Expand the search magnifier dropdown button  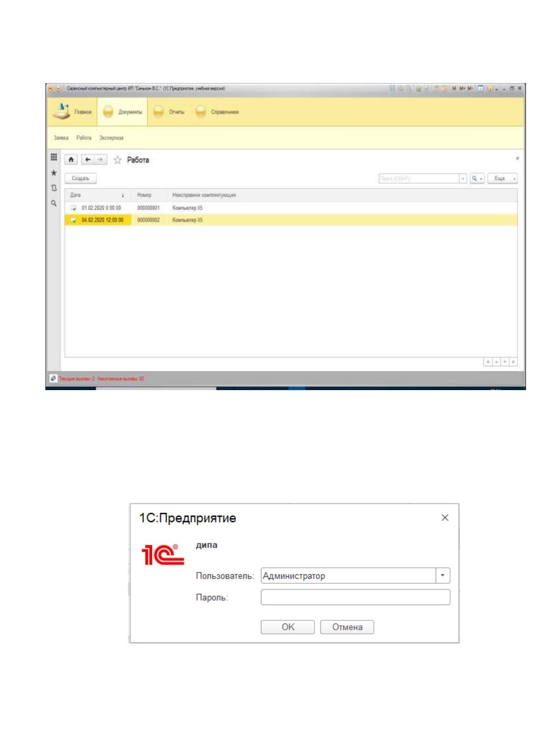[x=477, y=179]
